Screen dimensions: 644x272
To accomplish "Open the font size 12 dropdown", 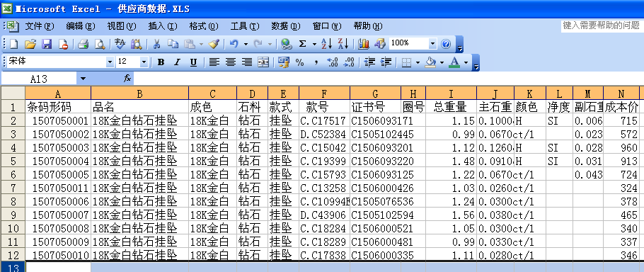I will [x=144, y=62].
